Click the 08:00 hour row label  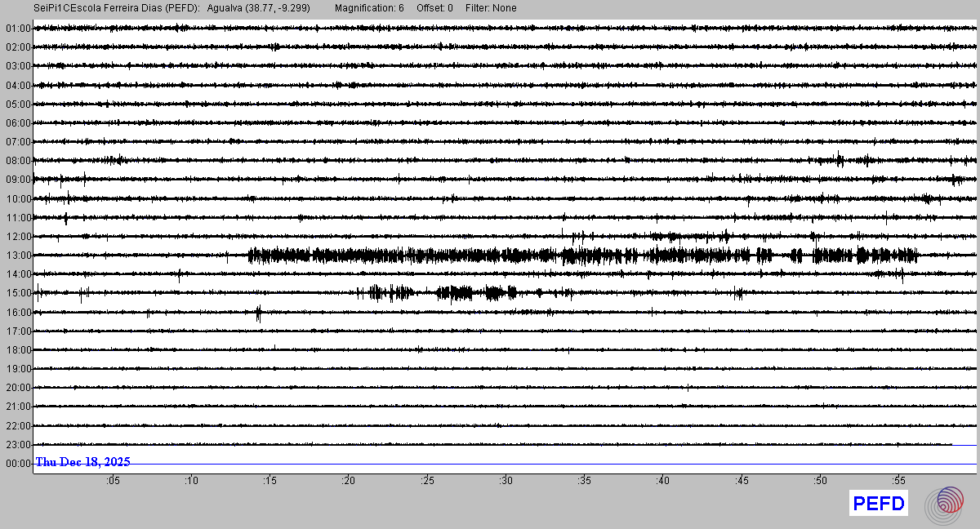coord(17,161)
